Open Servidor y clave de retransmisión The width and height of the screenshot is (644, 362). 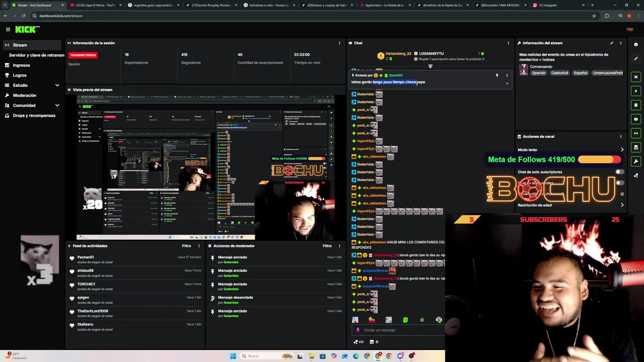(x=37, y=55)
